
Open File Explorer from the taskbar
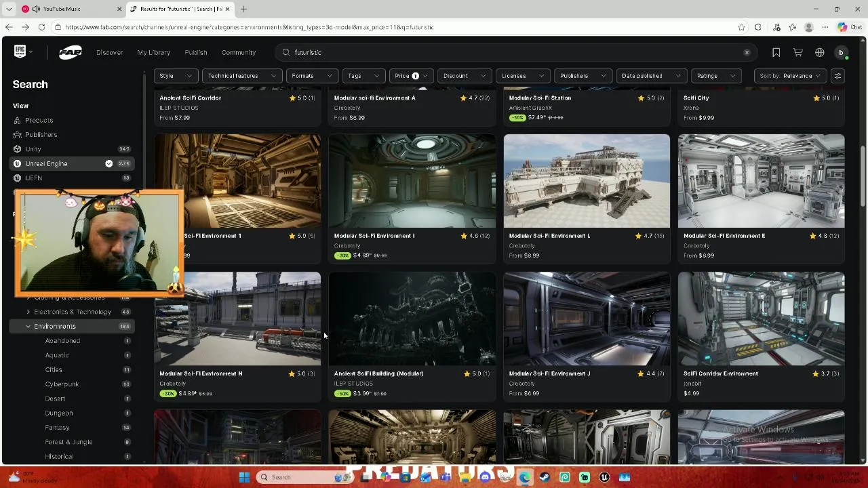(465, 477)
